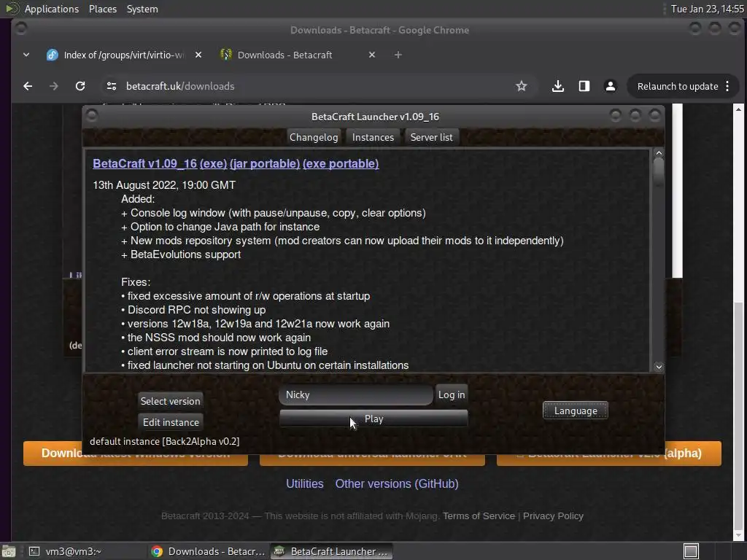Toggle Chrome's side panel icon
This screenshot has height=560, width=747.
click(584, 86)
